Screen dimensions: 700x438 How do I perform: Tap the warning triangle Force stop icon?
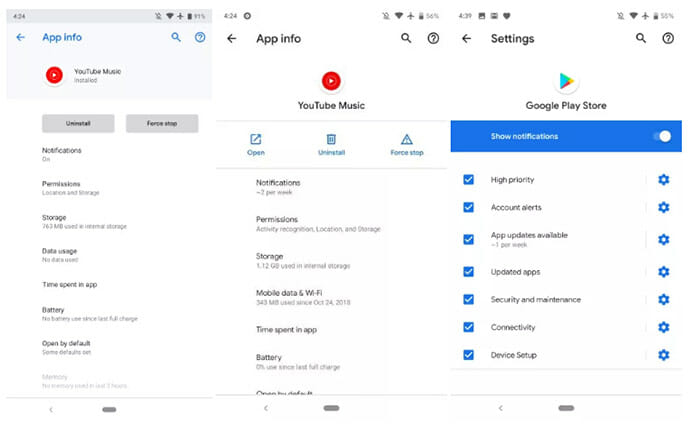pos(407,139)
